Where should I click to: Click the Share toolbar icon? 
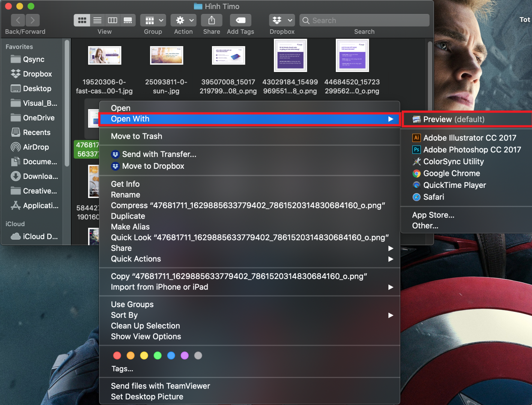(x=212, y=20)
